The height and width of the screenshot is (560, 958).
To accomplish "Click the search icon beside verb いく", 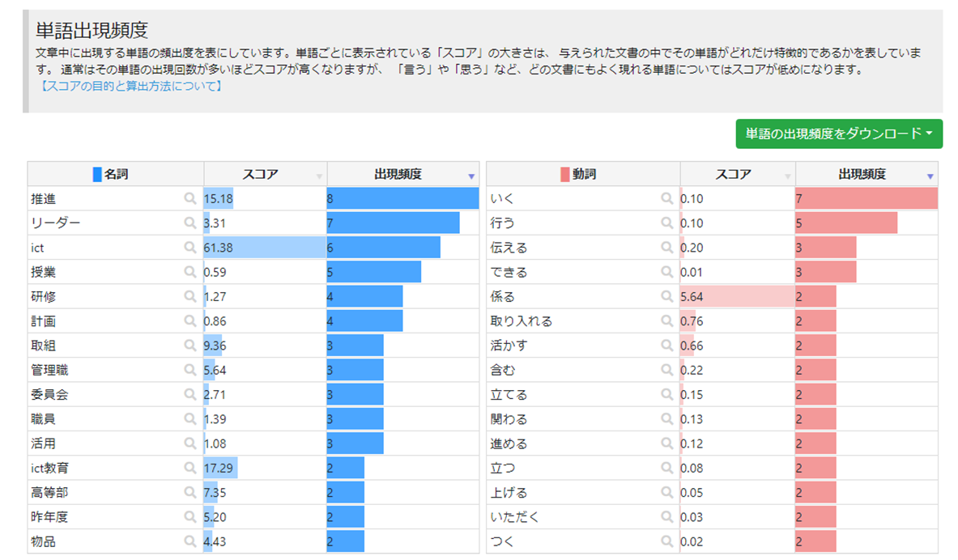I will tap(666, 198).
